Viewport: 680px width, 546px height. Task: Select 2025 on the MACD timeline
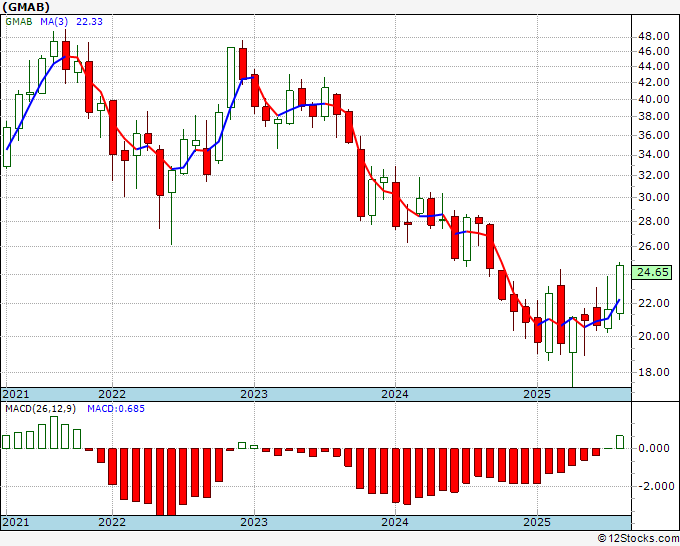point(537,522)
